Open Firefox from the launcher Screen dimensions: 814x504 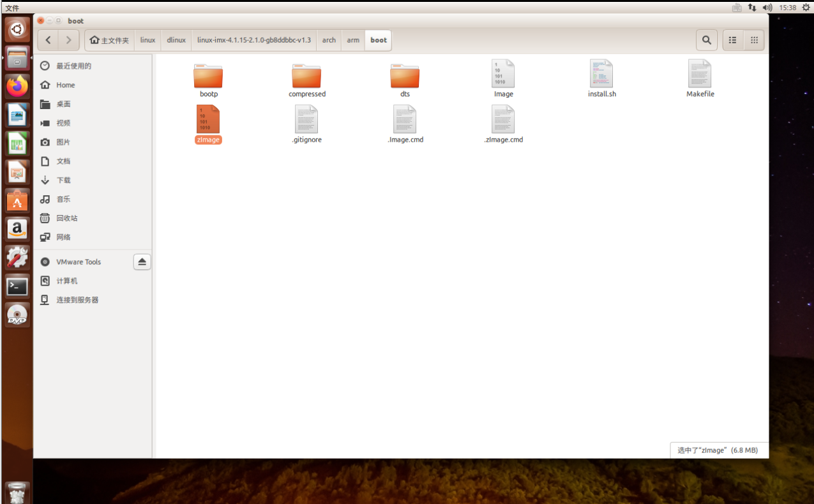(17, 86)
